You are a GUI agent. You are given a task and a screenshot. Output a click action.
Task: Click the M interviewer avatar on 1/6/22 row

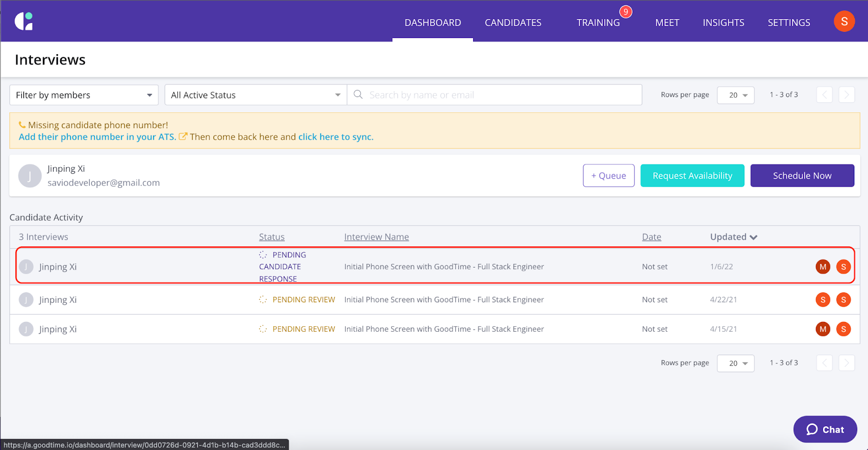(822, 267)
